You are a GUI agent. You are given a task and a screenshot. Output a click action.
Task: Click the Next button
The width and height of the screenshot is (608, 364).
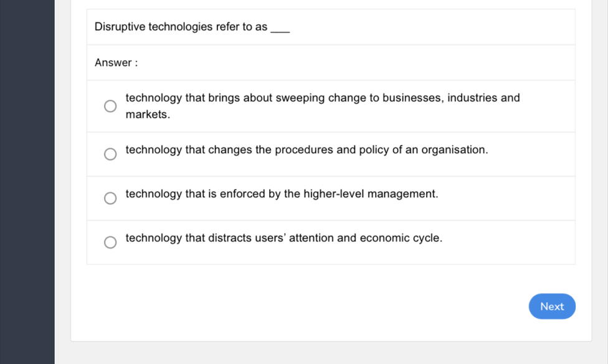(x=551, y=306)
